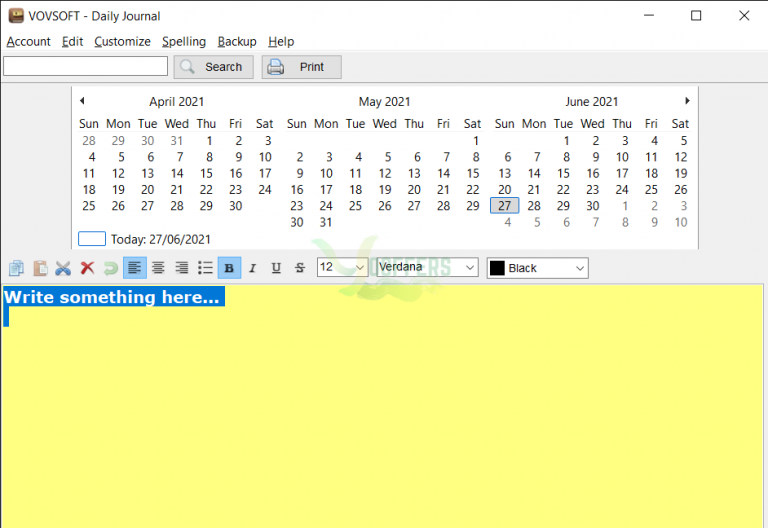The image size is (768, 528).
Task: Maximize the Daily Journal window
Action: 696,16
